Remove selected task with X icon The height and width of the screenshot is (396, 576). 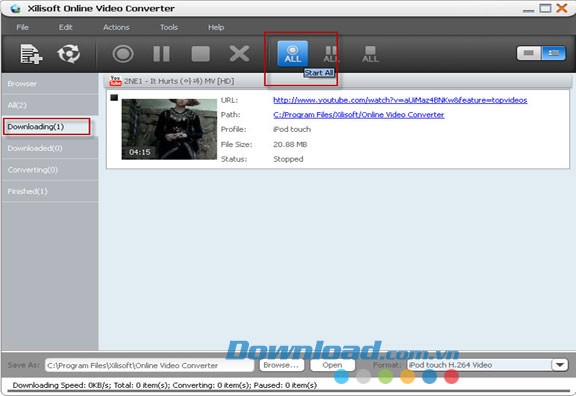coord(239,54)
